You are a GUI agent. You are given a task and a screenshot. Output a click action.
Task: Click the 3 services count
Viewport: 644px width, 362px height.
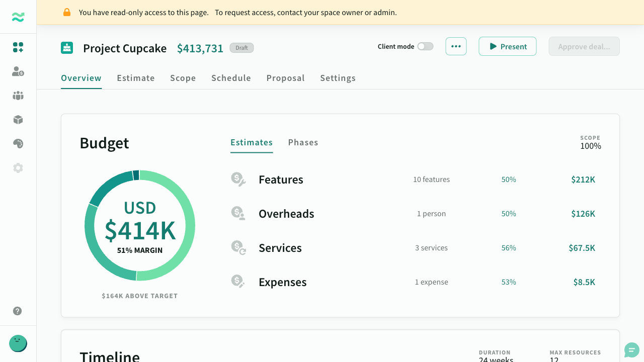click(x=432, y=248)
